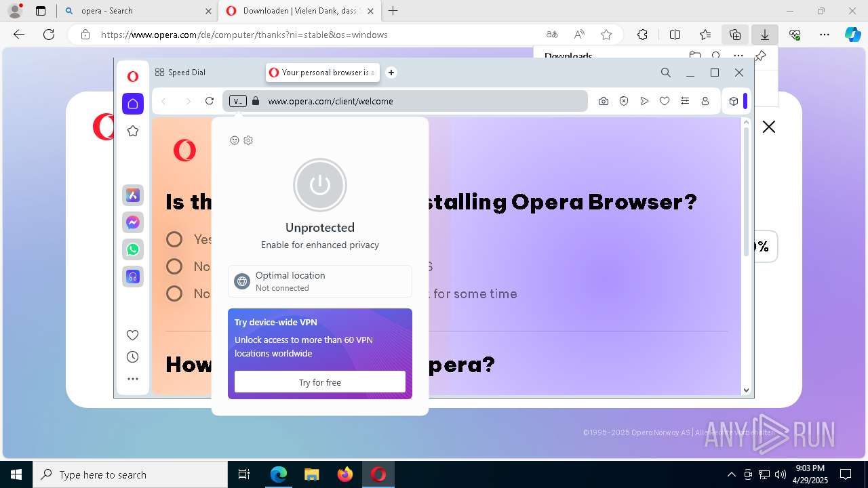Screen dimensions: 868x488
Task: Open Opera account profile icon
Action: (705, 101)
